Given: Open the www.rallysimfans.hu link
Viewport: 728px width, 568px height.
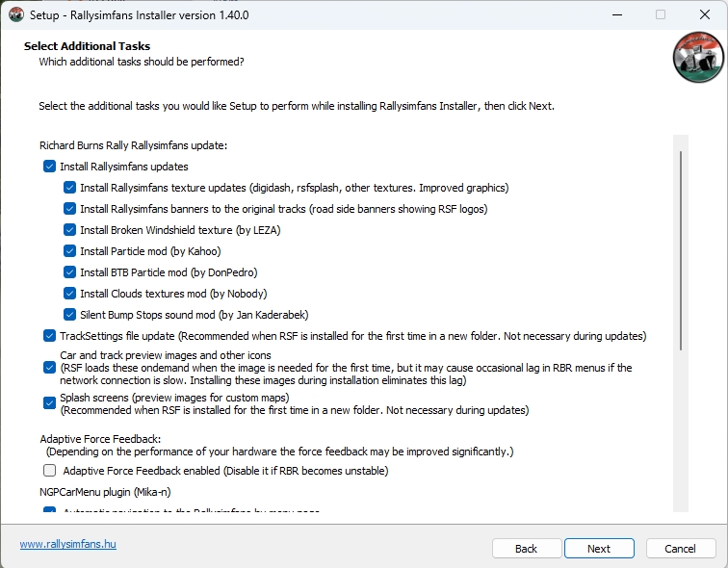Looking at the screenshot, I should coord(68,545).
